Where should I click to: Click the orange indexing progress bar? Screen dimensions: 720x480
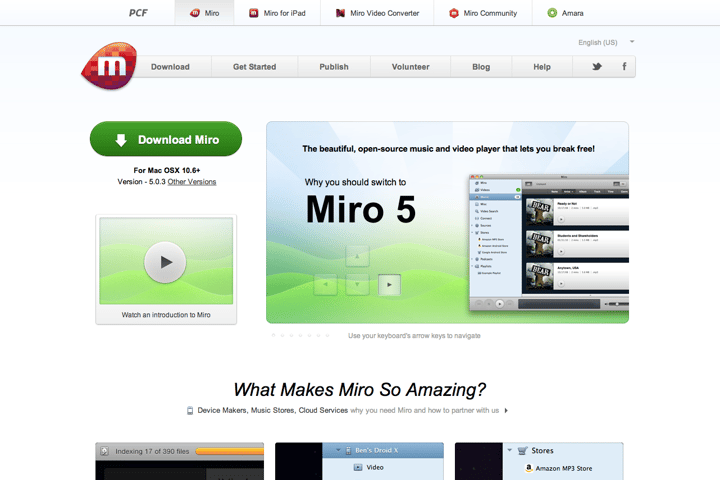pyautogui.click(x=230, y=451)
